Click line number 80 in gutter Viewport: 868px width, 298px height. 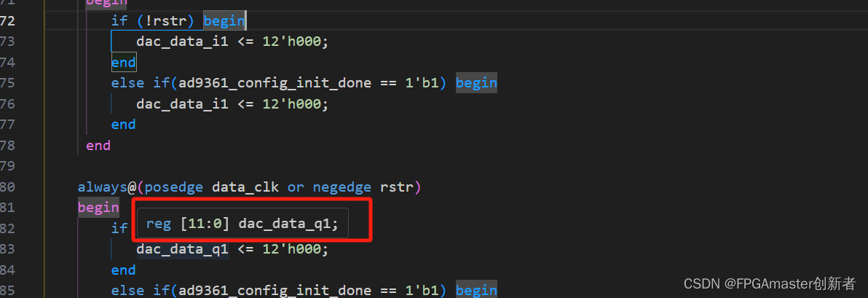[7, 187]
